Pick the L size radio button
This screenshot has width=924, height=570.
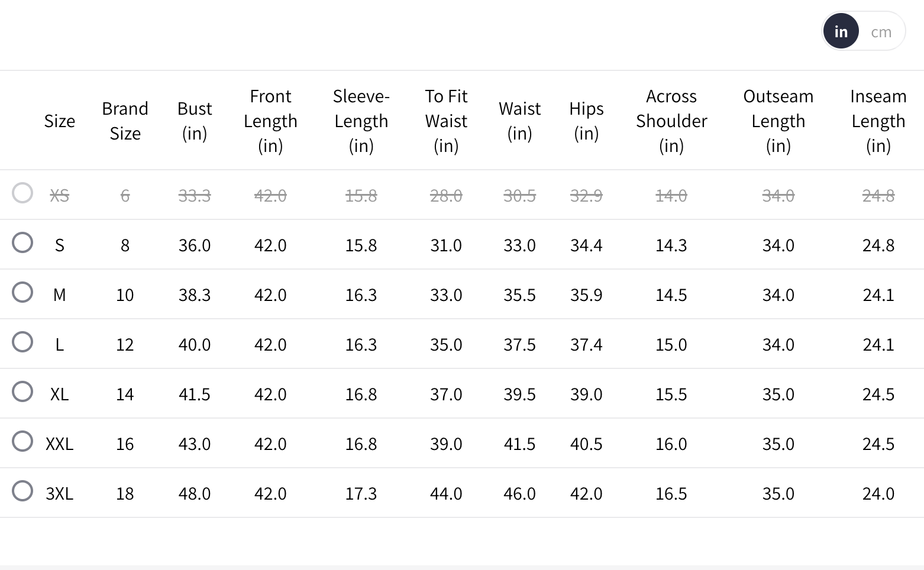pyautogui.click(x=22, y=342)
